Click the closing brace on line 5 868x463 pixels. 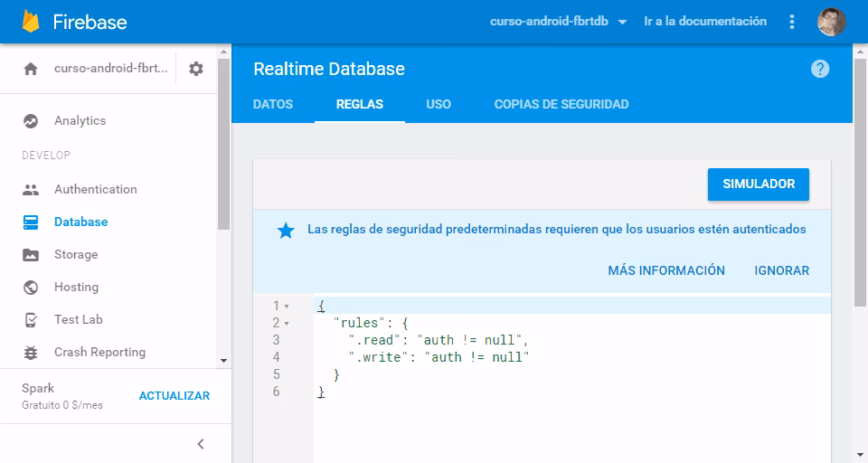(x=336, y=375)
